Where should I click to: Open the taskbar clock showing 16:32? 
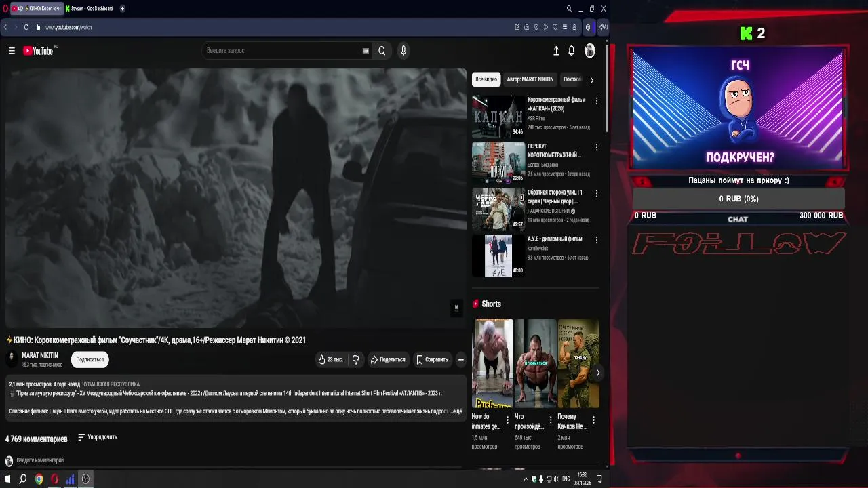(582, 479)
